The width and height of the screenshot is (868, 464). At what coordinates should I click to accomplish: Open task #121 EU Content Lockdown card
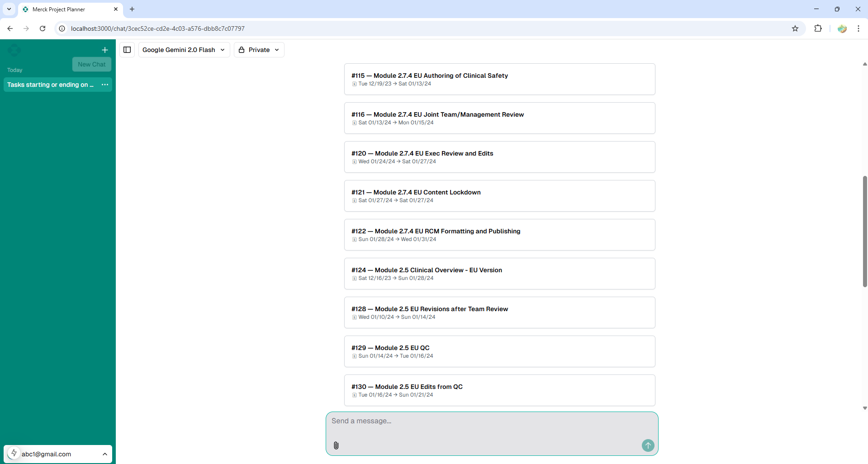click(x=499, y=196)
